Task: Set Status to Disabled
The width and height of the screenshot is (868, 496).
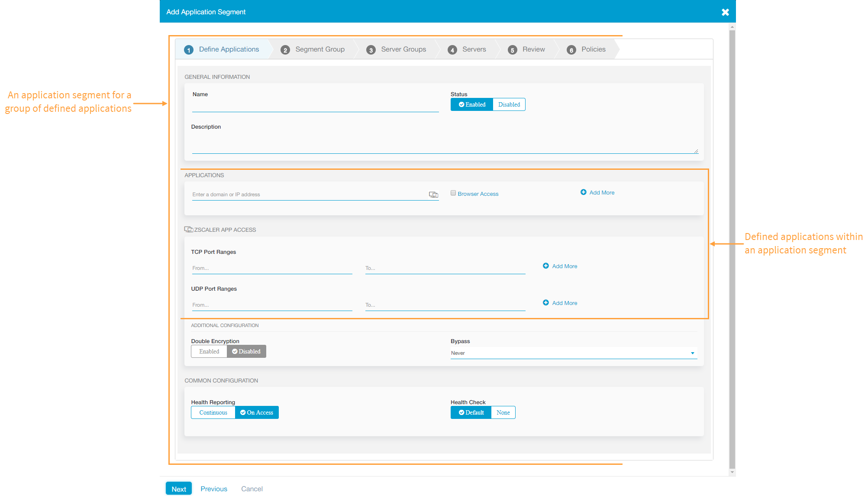Action: coord(509,104)
